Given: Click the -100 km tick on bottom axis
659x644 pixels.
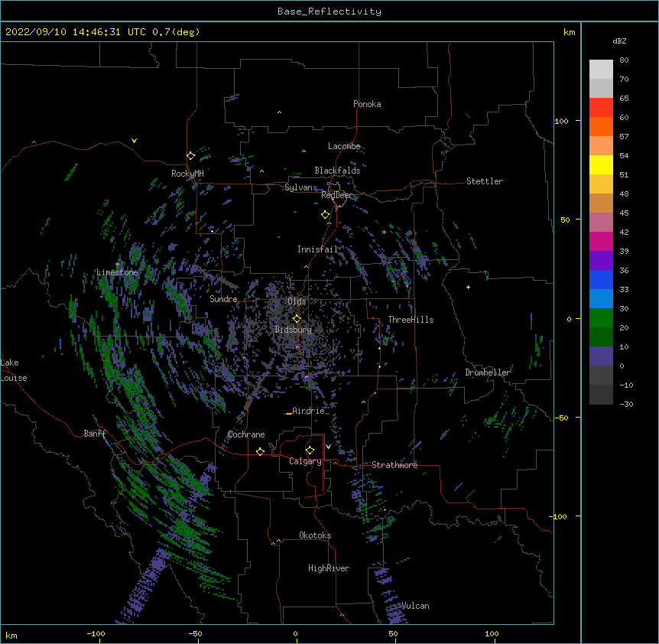Looking at the screenshot, I should pyautogui.click(x=96, y=633).
